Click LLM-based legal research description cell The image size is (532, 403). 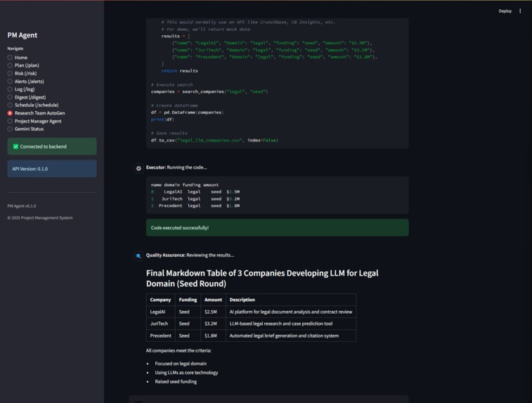tap(291, 324)
